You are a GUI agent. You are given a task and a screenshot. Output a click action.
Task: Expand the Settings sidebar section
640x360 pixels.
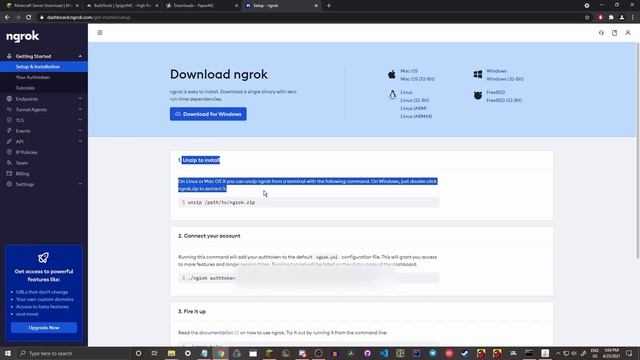tap(80, 184)
